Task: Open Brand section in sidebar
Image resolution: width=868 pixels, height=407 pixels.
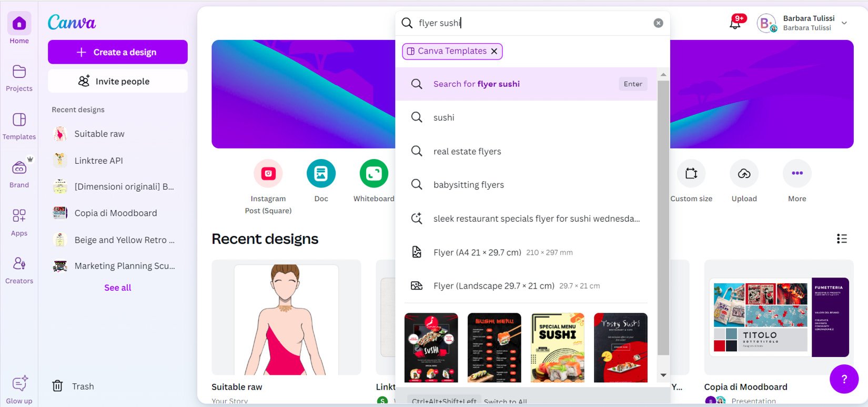Action: pos(19,174)
